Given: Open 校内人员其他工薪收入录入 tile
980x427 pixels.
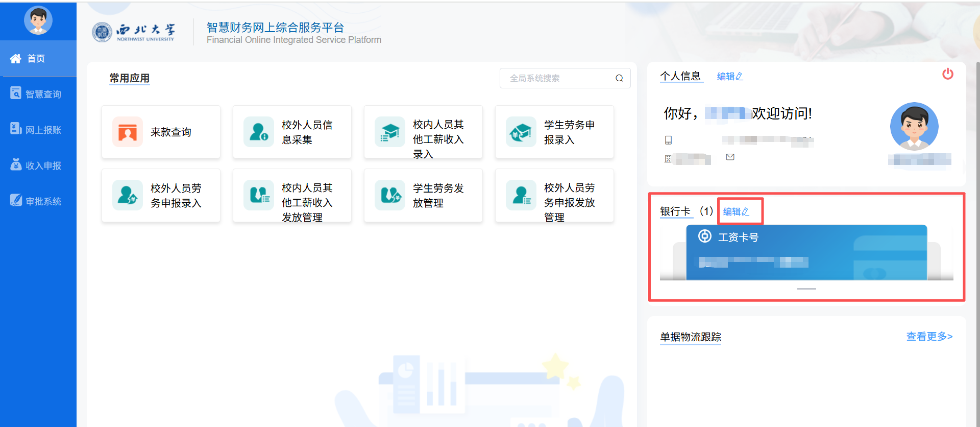Looking at the screenshot, I should click(423, 132).
